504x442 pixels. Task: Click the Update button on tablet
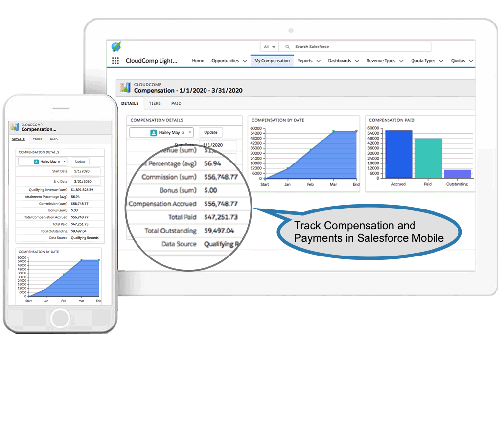click(210, 132)
